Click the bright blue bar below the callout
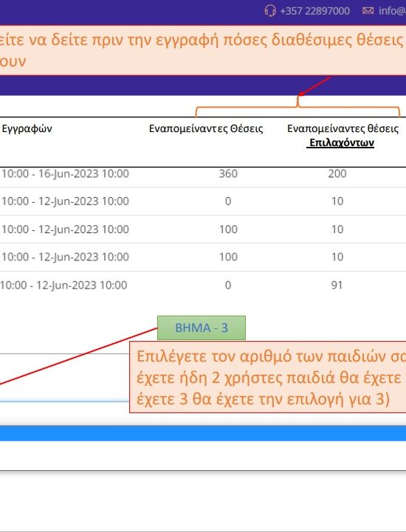The image size is (406, 532). coord(203,434)
